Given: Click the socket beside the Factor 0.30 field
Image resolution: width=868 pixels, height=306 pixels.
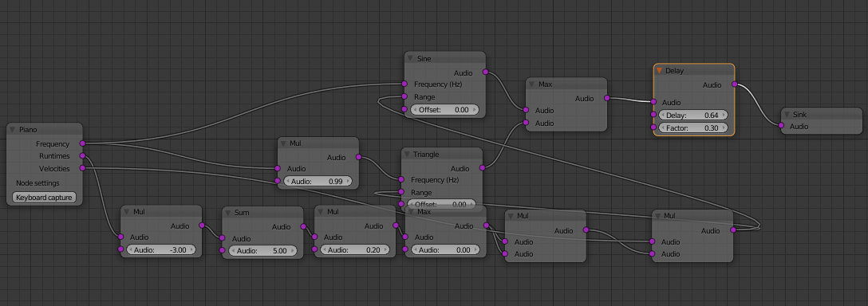Looking at the screenshot, I should (653, 127).
